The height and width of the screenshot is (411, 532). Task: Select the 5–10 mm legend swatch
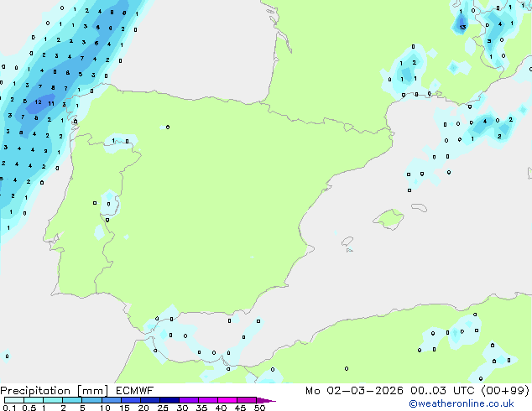point(91,400)
